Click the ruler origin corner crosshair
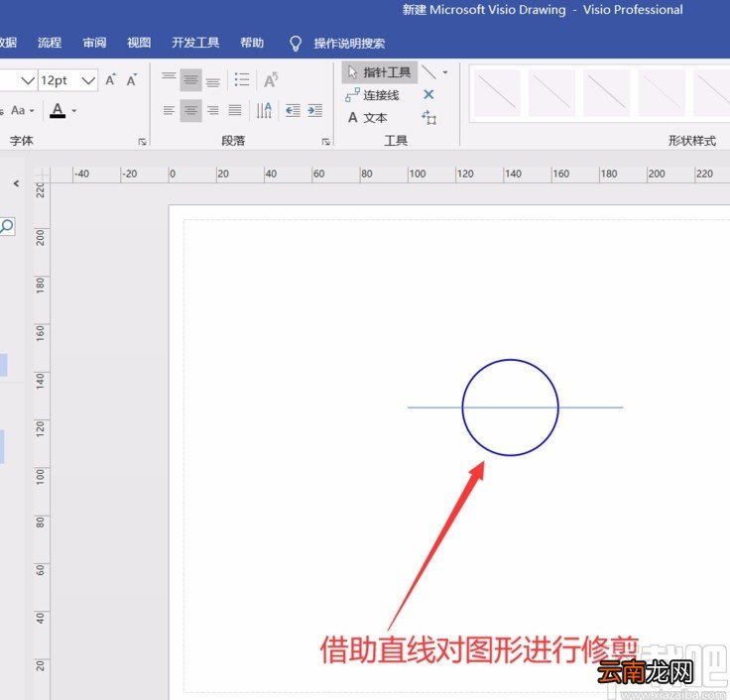Screen dimensions: 730x700 click(42, 175)
